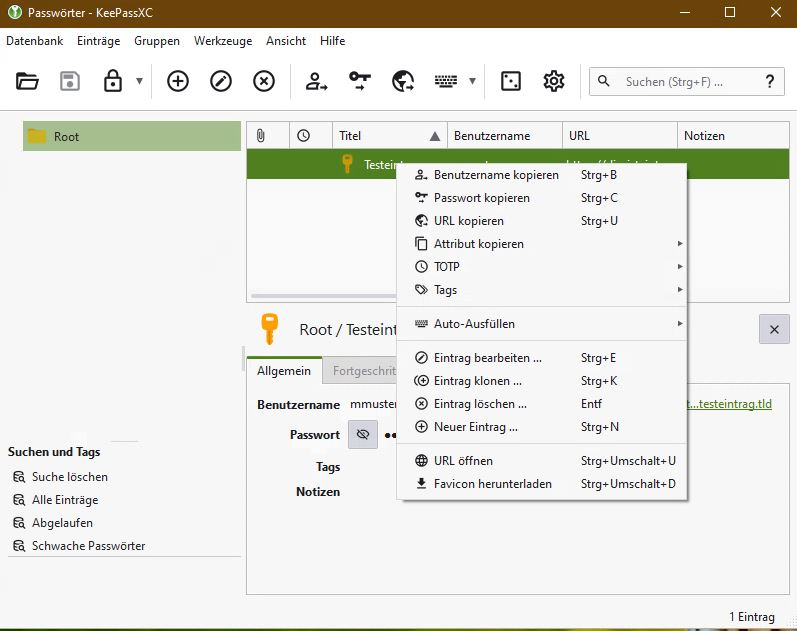Open the password generator dice icon
797x631 pixels.
(511, 82)
